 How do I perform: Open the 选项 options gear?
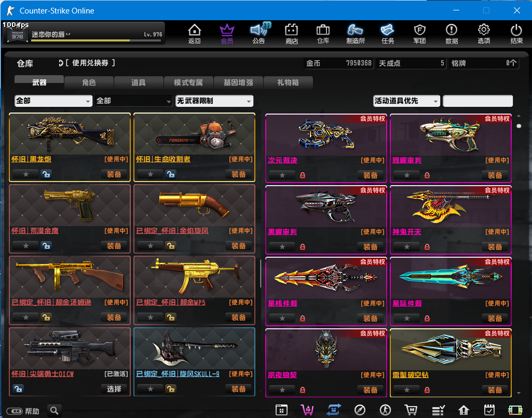pyautogui.click(x=484, y=34)
